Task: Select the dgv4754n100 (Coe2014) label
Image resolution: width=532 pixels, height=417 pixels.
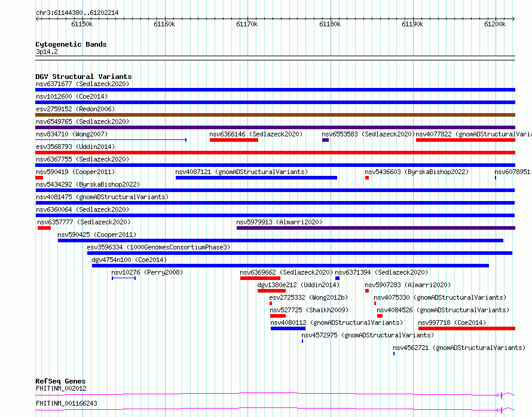Action: click(x=129, y=260)
